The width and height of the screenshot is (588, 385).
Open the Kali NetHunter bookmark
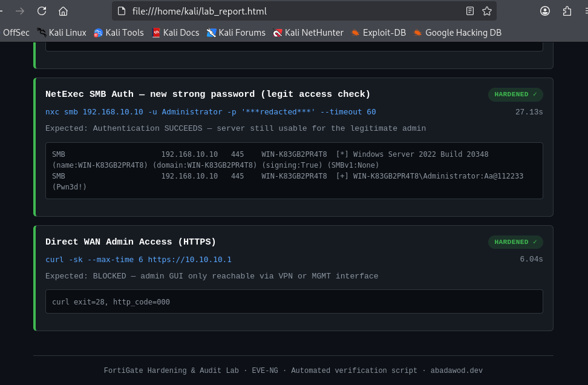309,33
